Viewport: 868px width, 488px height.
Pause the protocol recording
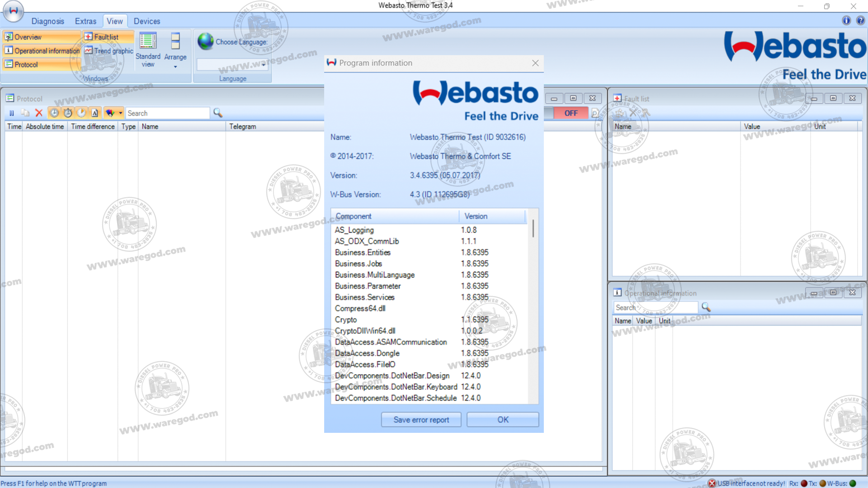(x=12, y=113)
